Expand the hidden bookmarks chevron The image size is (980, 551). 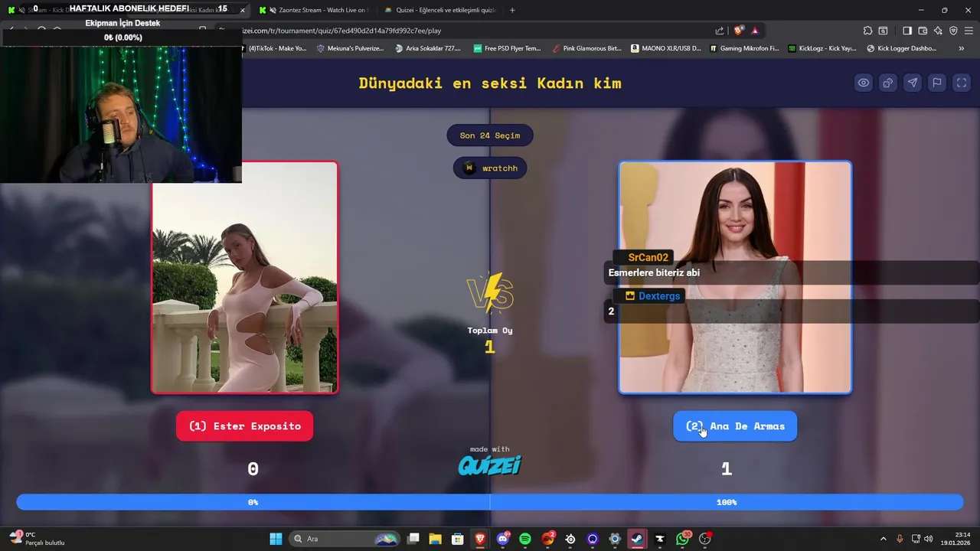962,48
